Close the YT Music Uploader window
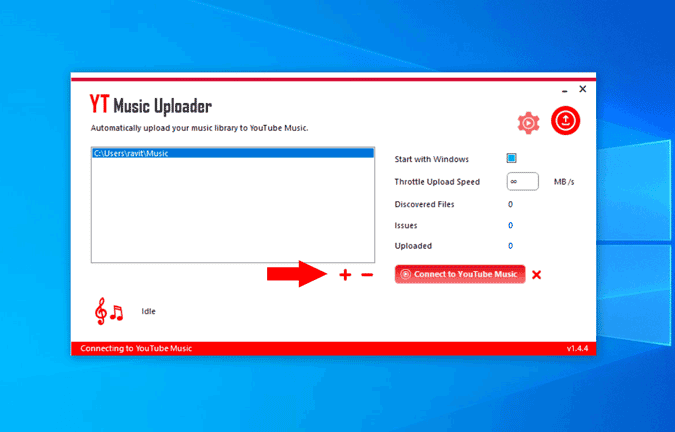Screen dimensions: 675x432 582,89
